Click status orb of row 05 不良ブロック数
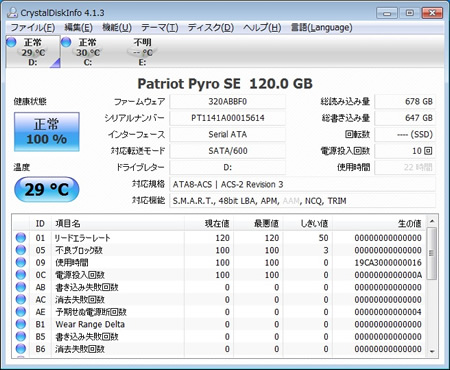The width and height of the screenshot is (450, 370). coord(21,250)
